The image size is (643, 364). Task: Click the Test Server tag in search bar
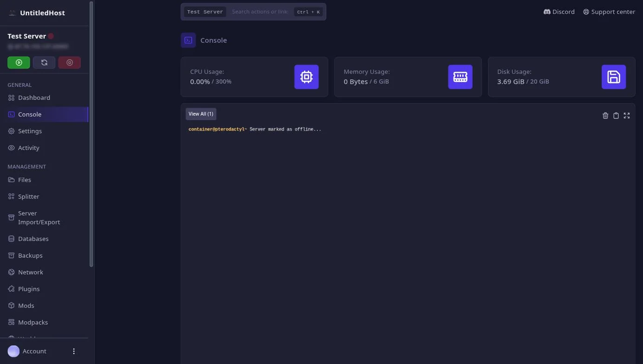point(205,12)
